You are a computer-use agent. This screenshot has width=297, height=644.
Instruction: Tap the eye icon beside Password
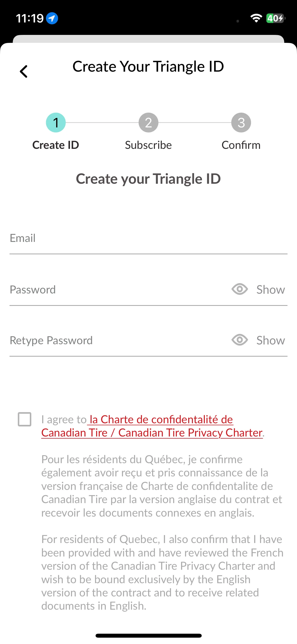click(x=239, y=289)
